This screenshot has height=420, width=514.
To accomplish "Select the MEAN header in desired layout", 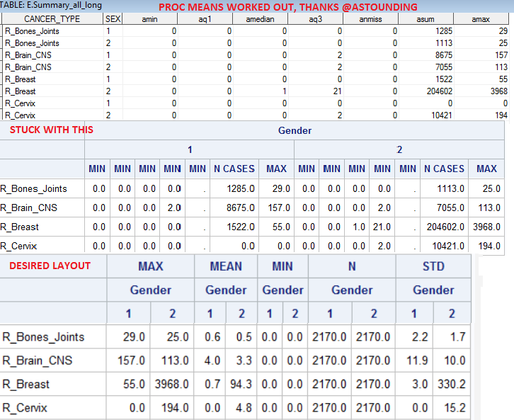I will pos(226,266).
